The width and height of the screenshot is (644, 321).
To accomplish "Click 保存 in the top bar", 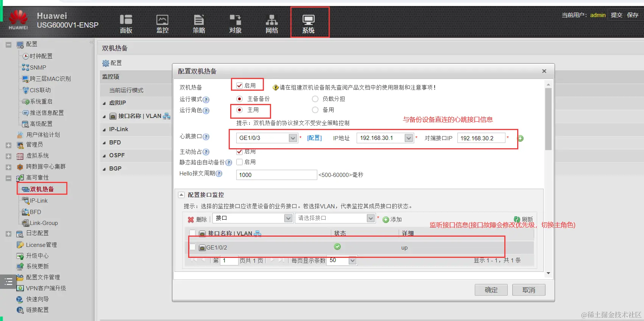I will click(x=633, y=15).
